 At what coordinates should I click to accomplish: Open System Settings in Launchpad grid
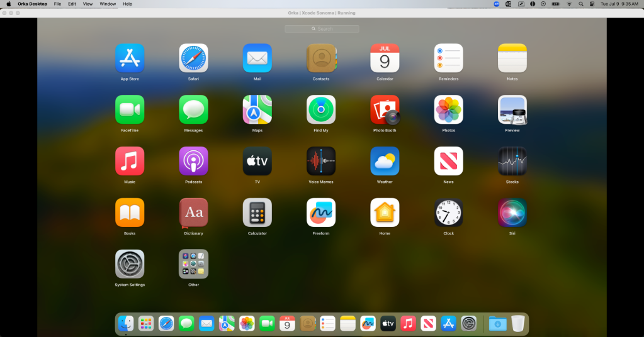click(130, 264)
